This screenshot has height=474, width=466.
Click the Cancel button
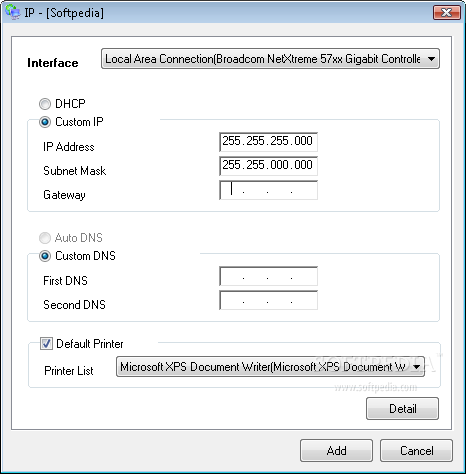[x=416, y=450]
